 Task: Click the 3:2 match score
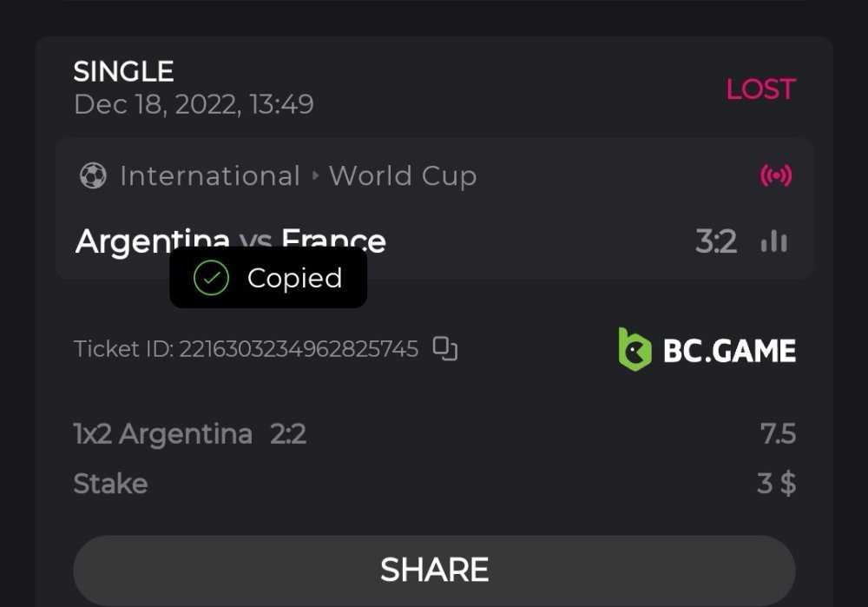coord(716,241)
